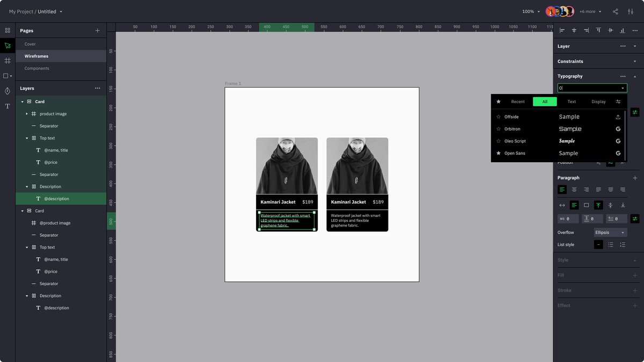Toggle advanced paragraph settings button
This screenshot has height=362, width=644.
(x=635, y=219)
